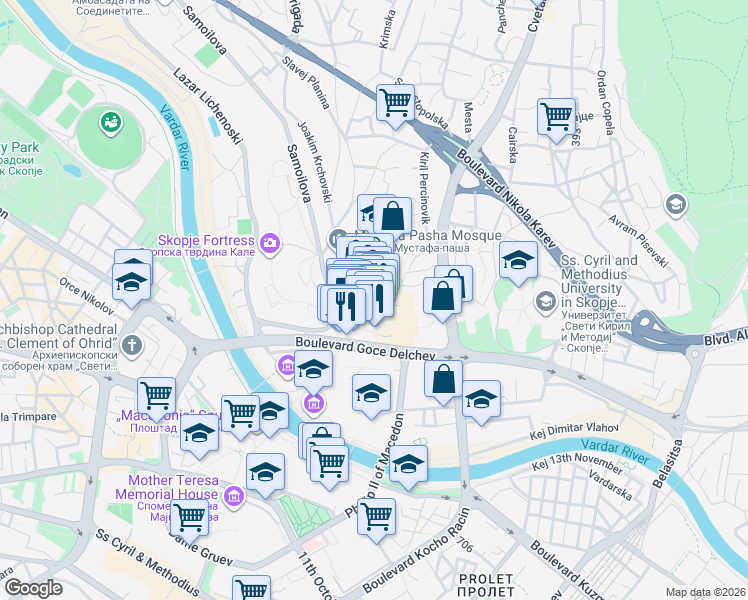Click the museum pin below Boulevard Goce Delchev graduation marker
Image resolution: width=748 pixels, height=600 pixels.
click(x=313, y=404)
